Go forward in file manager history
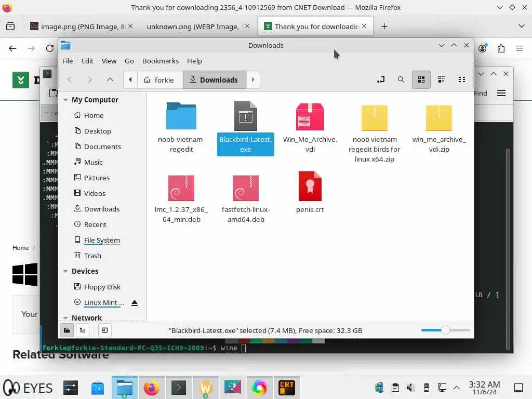This screenshot has height=399, width=532. tap(89, 79)
